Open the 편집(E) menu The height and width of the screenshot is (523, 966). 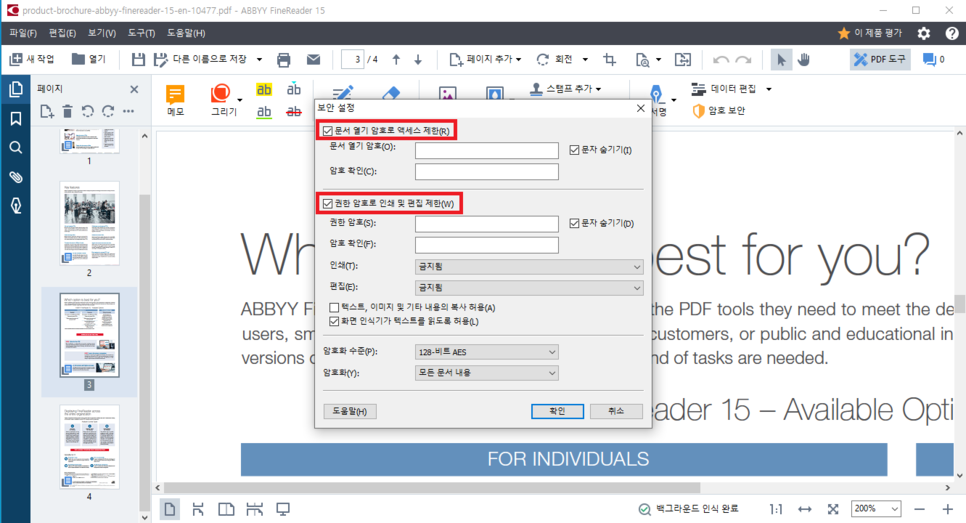coord(62,33)
